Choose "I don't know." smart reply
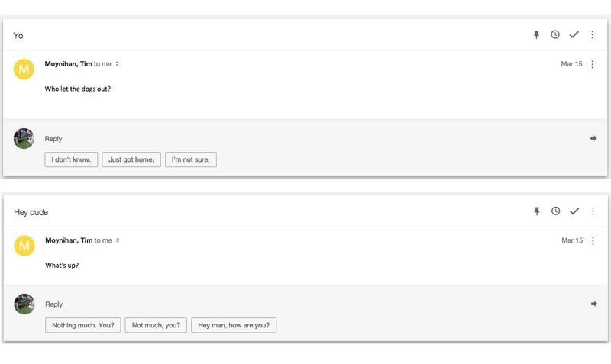The height and width of the screenshot is (364, 611). tap(71, 159)
